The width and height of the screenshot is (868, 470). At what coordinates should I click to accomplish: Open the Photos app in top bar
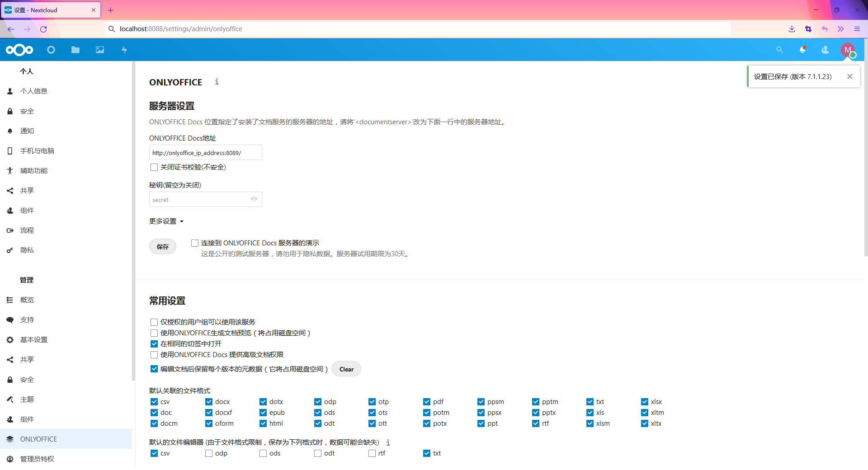pyautogui.click(x=99, y=50)
